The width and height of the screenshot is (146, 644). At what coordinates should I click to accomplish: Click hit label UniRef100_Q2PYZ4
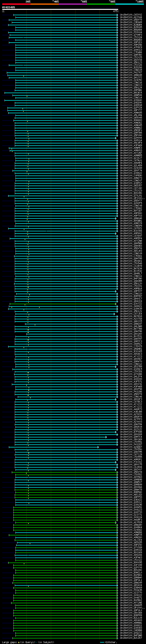[131, 108]
